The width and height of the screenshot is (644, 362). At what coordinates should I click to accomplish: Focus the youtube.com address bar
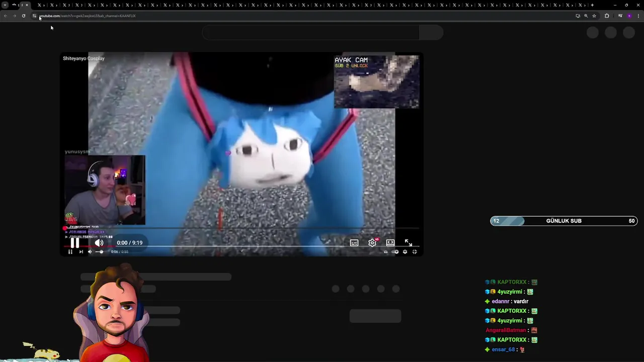[x=302, y=16]
